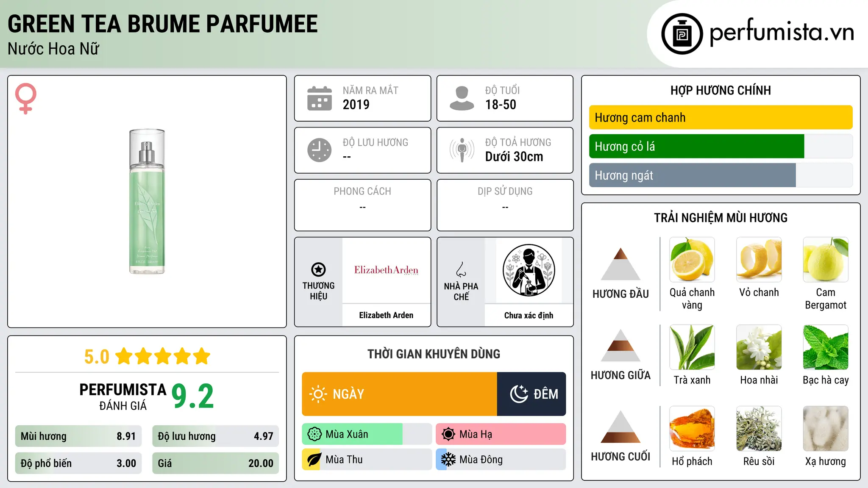
Task: Click the orange Ngày usage bar
Action: point(399,394)
